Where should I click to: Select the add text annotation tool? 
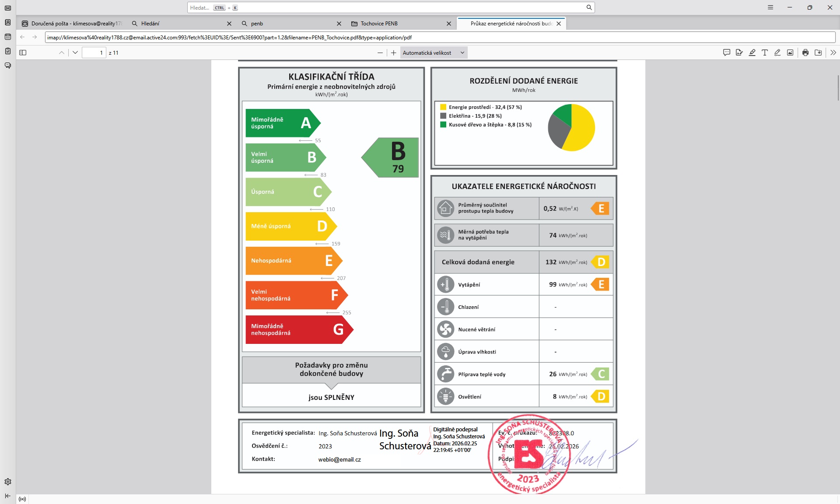pos(765,52)
